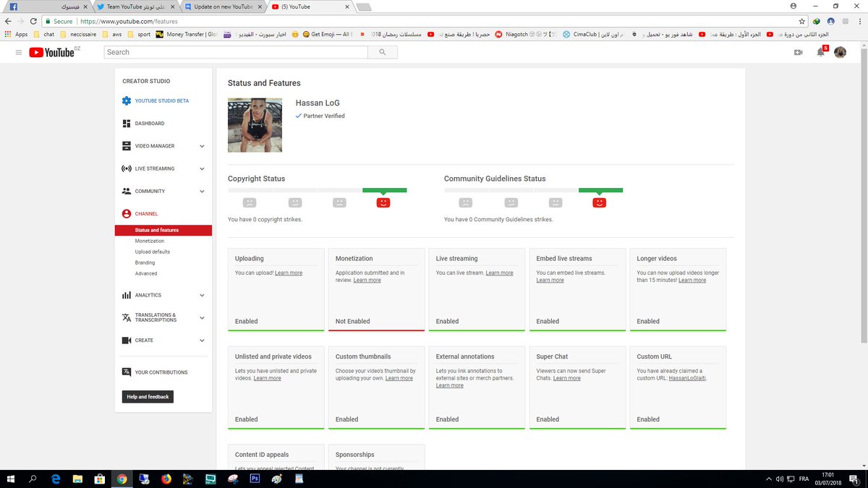Open Learn more in Unlisted and private videos card

click(x=268, y=378)
